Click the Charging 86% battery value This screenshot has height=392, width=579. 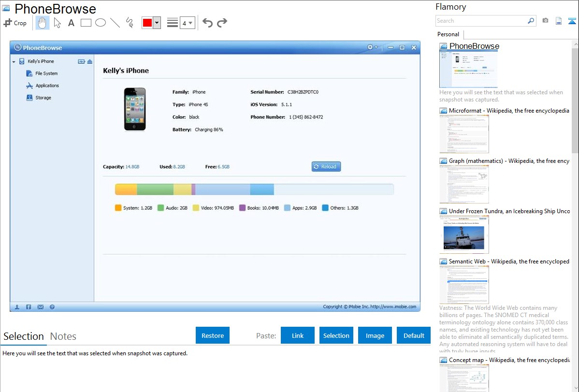point(209,130)
